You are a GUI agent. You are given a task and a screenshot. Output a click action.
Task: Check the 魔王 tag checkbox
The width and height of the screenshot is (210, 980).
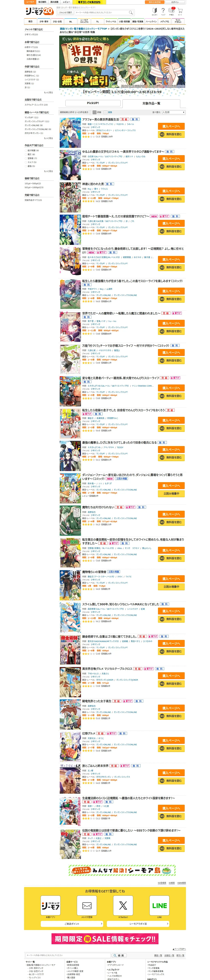(26, 155)
